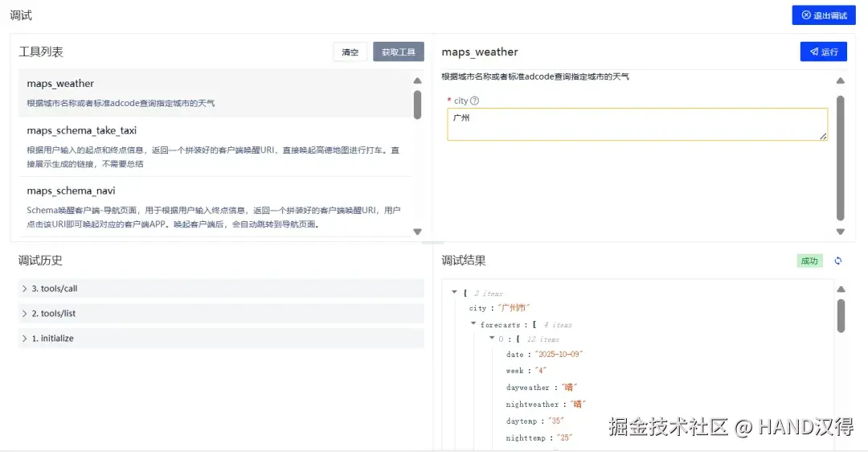Click parameter panel scrollbar up arrow

point(841,81)
